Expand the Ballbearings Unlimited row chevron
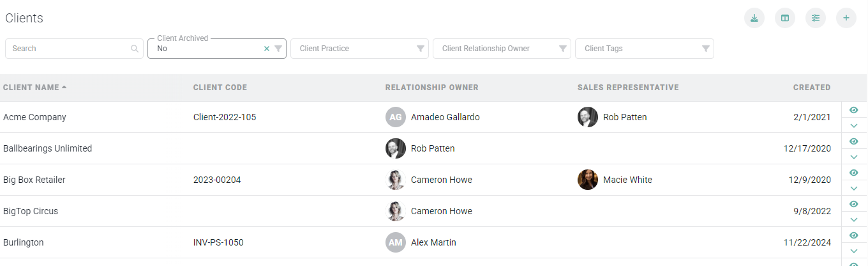 click(x=854, y=157)
